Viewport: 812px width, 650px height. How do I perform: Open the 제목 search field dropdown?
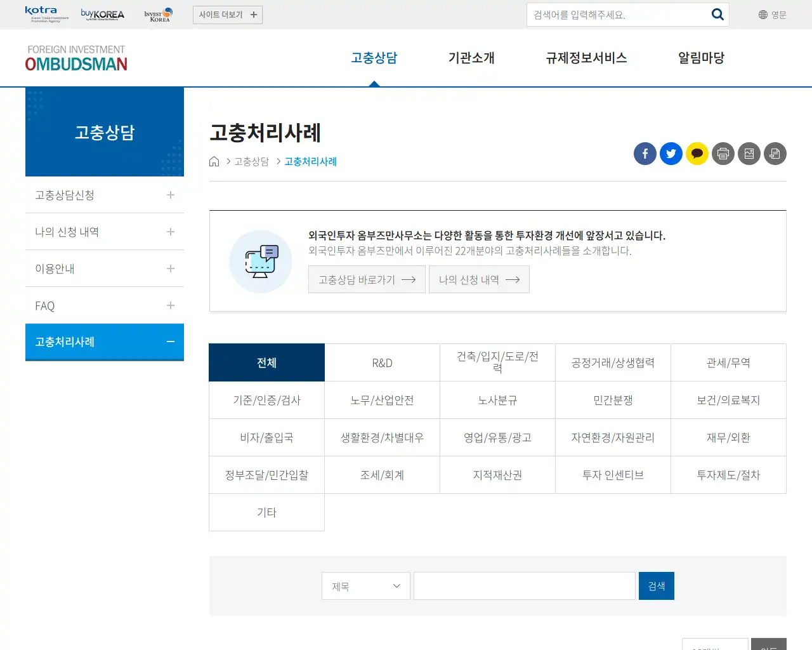coord(365,585)
